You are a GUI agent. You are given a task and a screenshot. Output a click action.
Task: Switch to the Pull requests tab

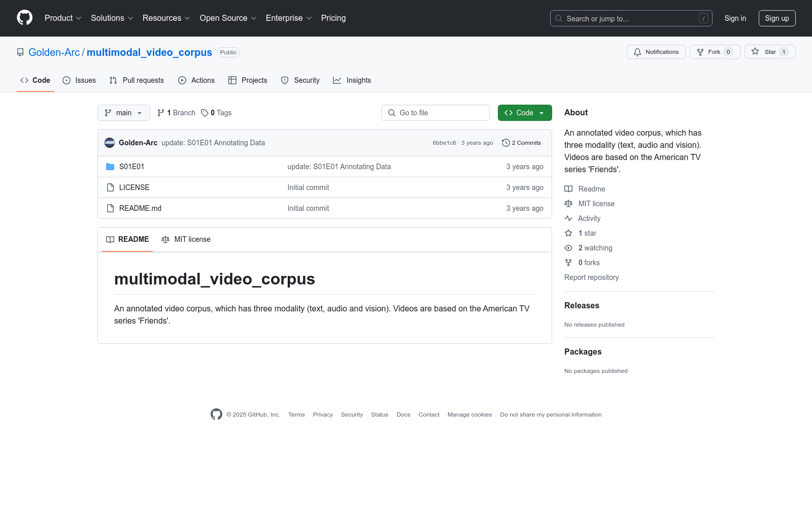coord(137,80)
